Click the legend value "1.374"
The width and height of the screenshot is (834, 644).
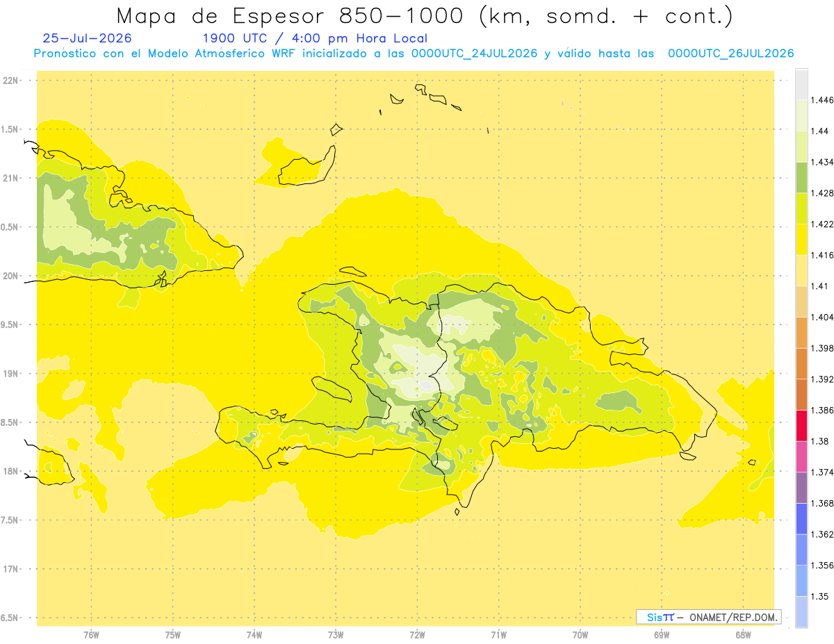(x=824, y=472)
